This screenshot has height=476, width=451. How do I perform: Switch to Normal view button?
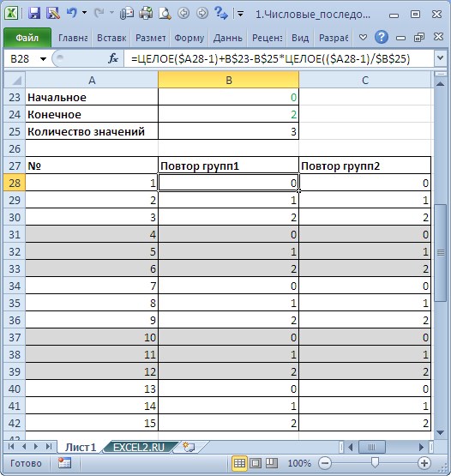point(239,463)
